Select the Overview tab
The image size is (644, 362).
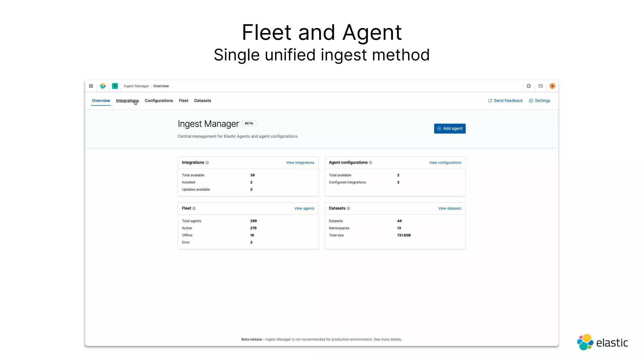(101, 101)
